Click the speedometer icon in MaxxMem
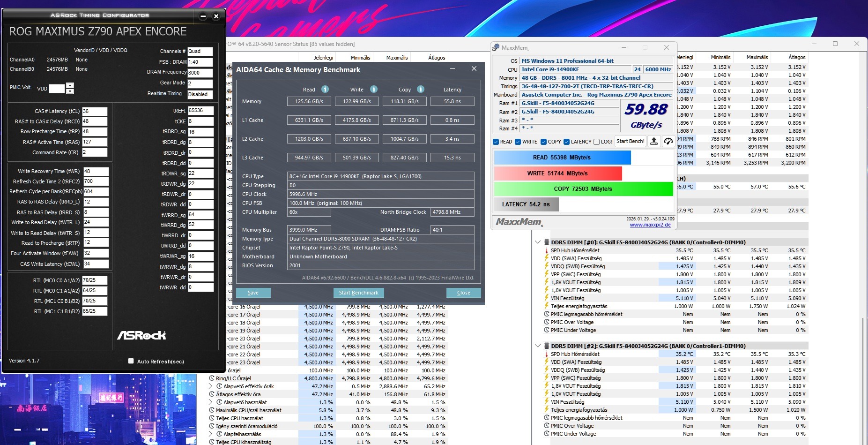The height and width of the screenshot is (445, 868). click(668, 142)
